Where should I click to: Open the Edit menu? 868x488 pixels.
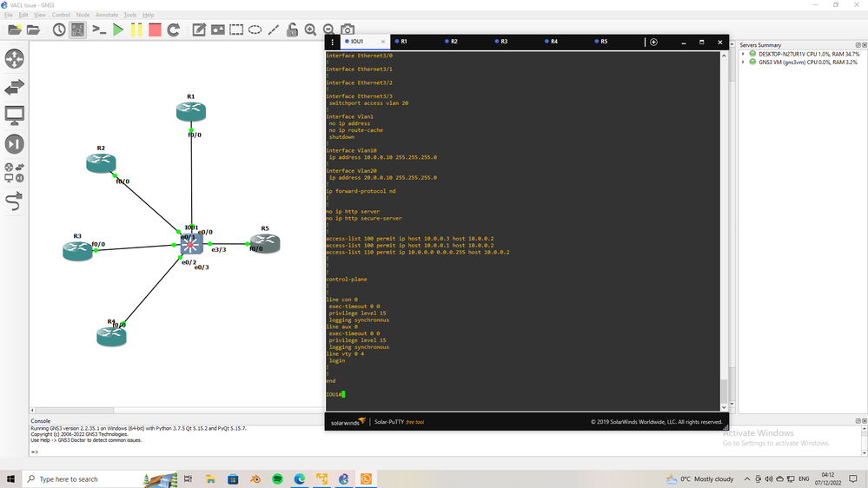[23, 15]
